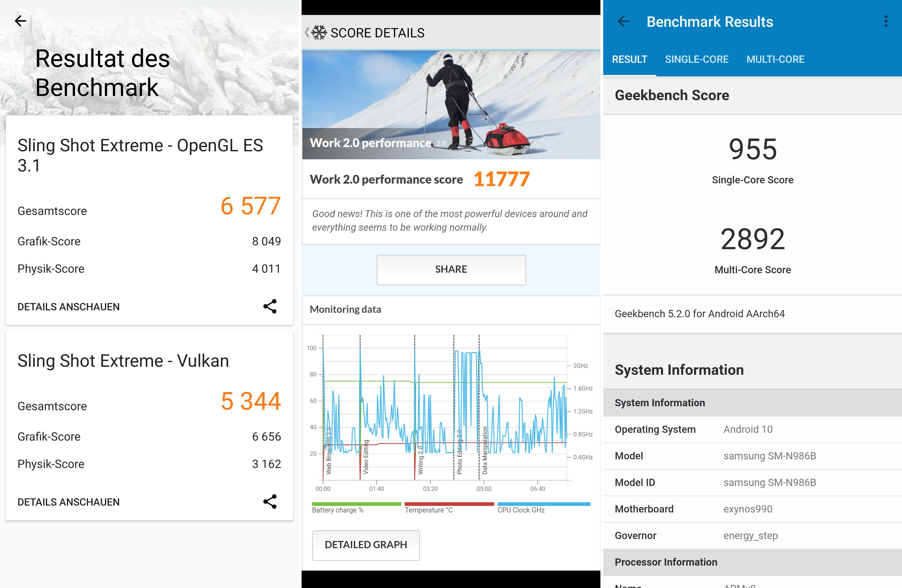Switch to the SINGLE-CORE tab
902x588 pixels.
point(697,59)
